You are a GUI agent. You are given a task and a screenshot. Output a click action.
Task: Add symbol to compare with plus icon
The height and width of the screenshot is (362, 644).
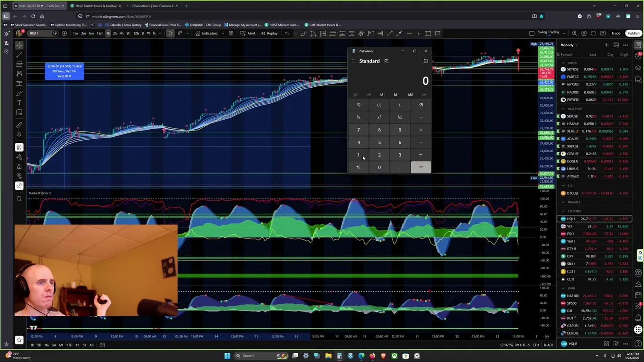[x=64, y=33]
